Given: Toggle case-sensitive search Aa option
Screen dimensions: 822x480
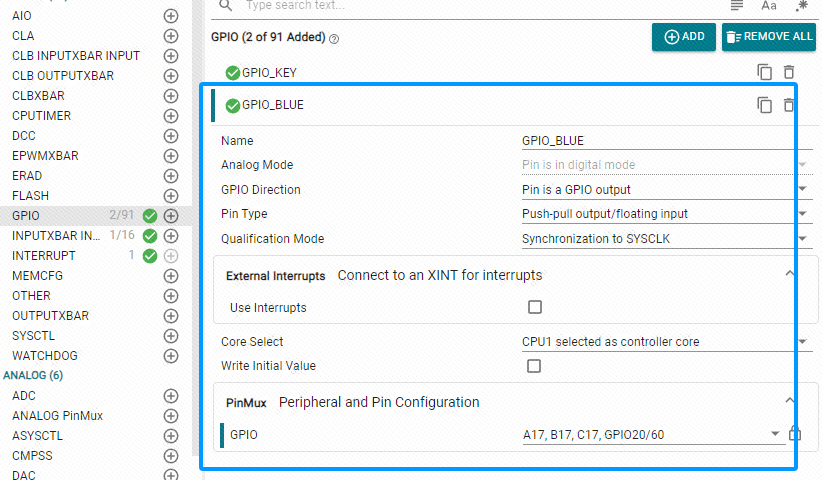Looking at the screenshot, I should point(769,6).
